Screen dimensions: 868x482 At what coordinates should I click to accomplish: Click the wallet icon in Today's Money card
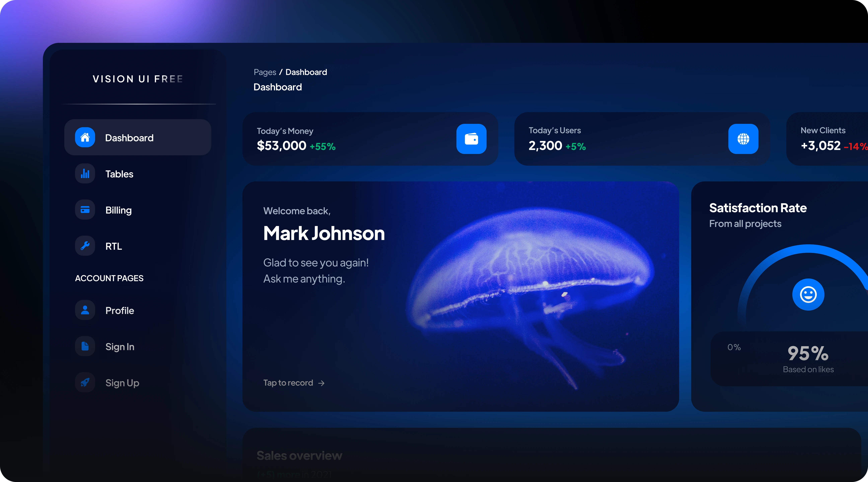(x=471, y=139)
